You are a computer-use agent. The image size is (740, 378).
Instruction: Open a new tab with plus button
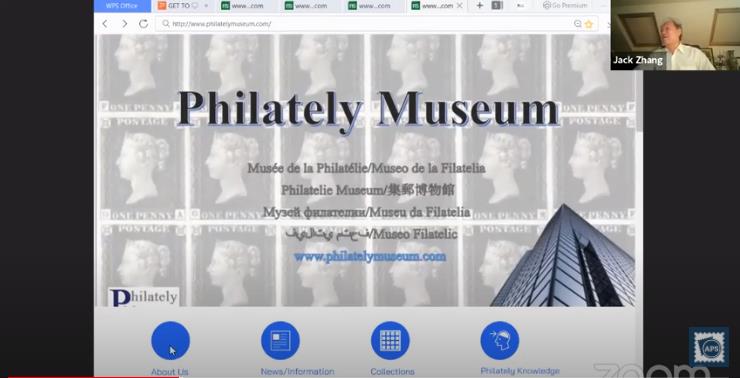(x=479, y=6)
